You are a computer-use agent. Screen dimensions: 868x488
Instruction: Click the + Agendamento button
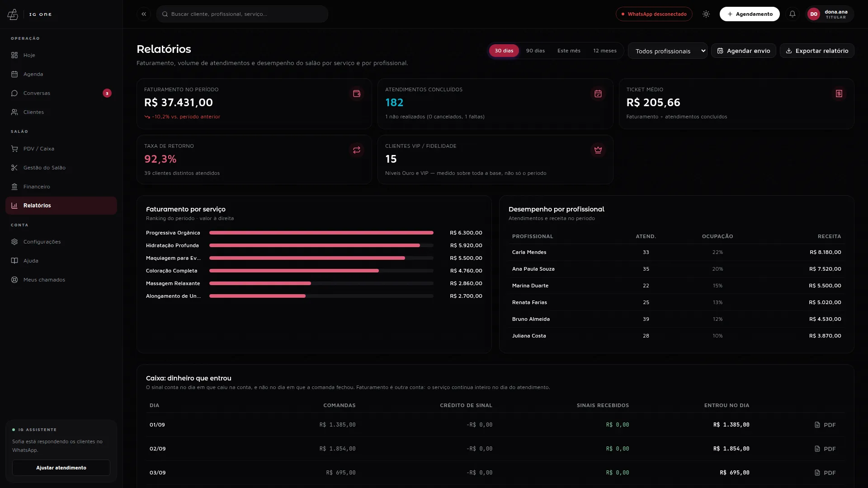[750, 14]
